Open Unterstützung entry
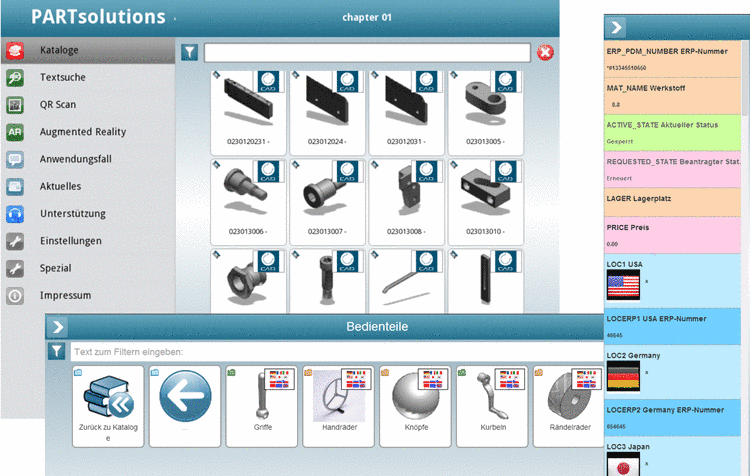The image size is (750, 476). click(88, 214)
